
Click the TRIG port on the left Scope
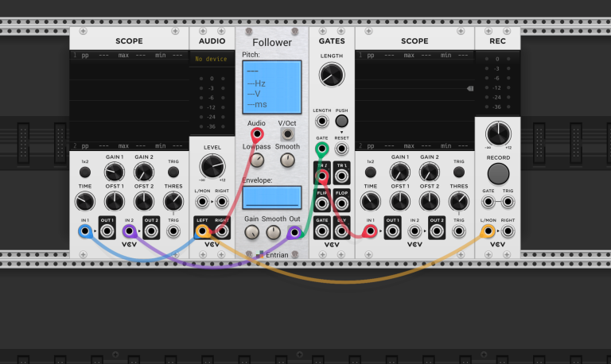[x=173, y=231]
